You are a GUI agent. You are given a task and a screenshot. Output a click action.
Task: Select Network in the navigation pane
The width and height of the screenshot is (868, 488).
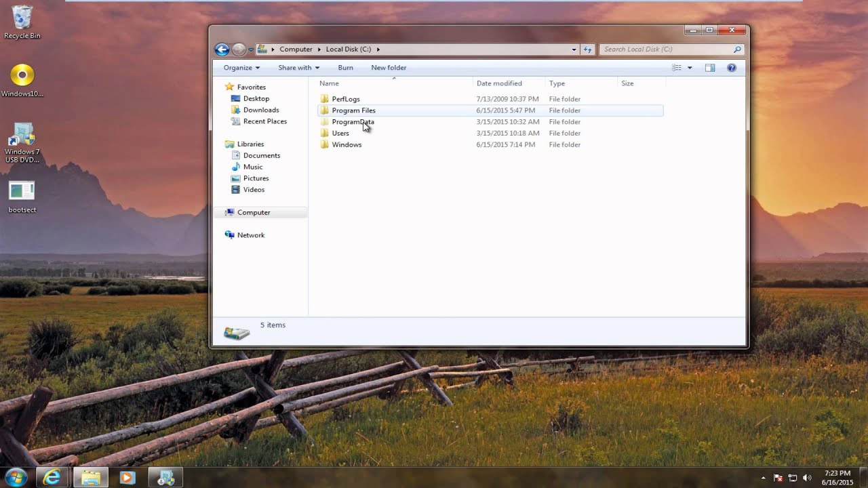[251, 235]
